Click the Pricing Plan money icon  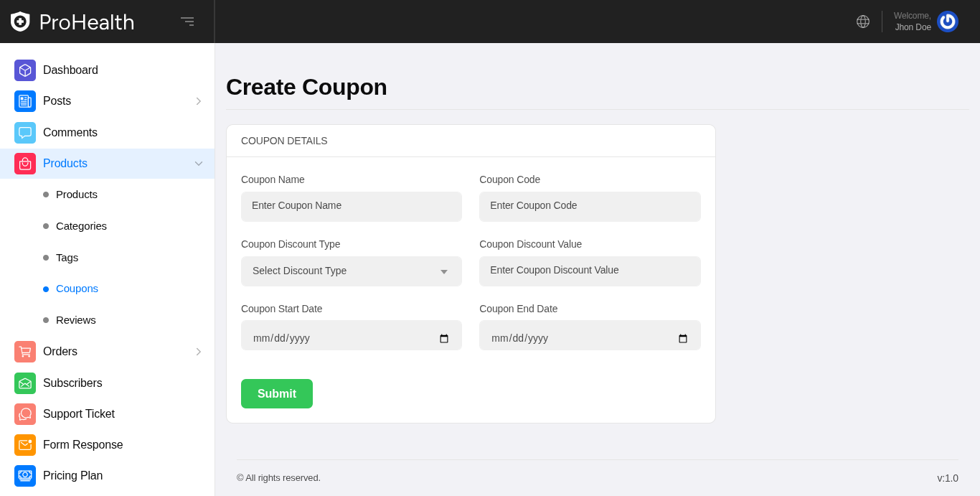click(25, 476)
